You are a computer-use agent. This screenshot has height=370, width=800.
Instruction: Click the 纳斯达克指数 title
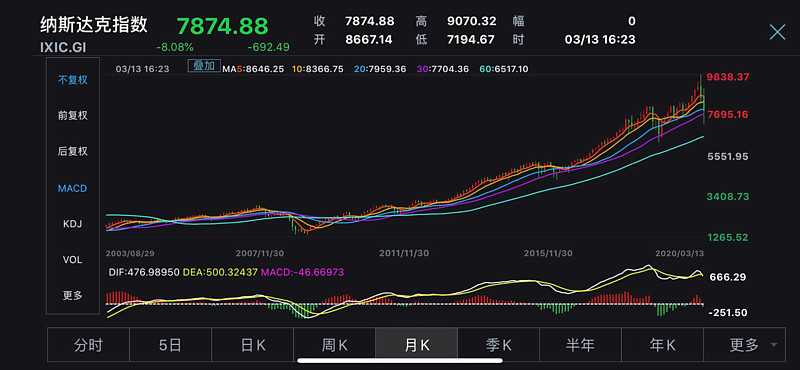click(94, 24)
